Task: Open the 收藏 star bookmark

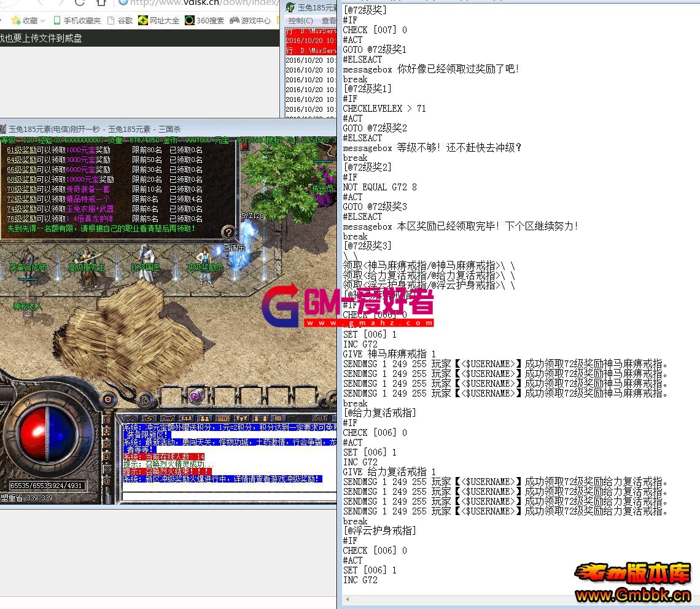Action: (24, 20)
